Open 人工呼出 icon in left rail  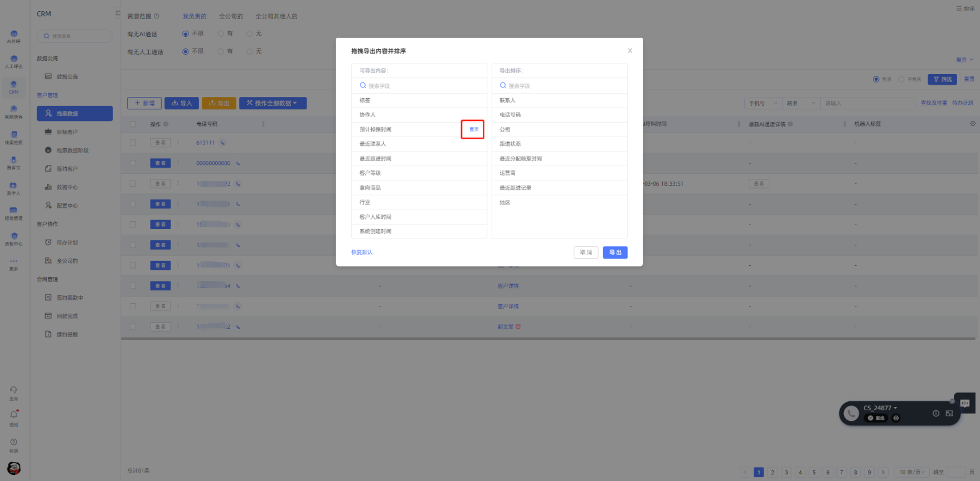coord(14,61)
